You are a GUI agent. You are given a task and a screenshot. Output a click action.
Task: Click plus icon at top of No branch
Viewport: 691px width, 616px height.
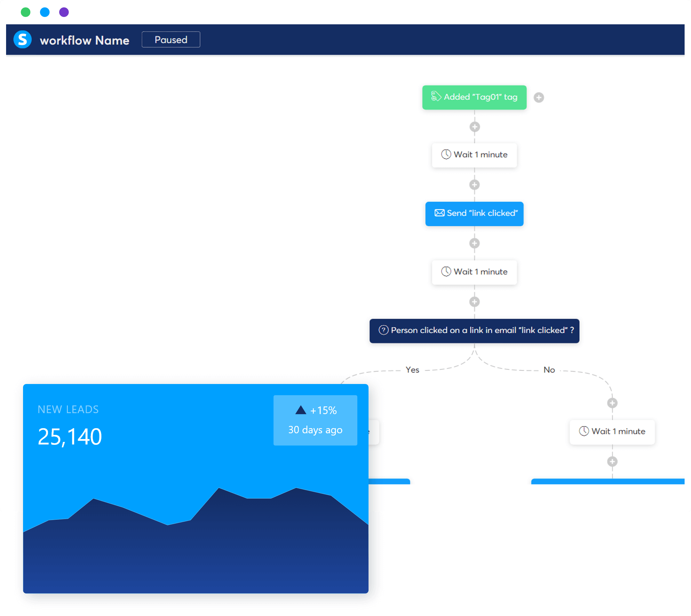click(612, 403)
